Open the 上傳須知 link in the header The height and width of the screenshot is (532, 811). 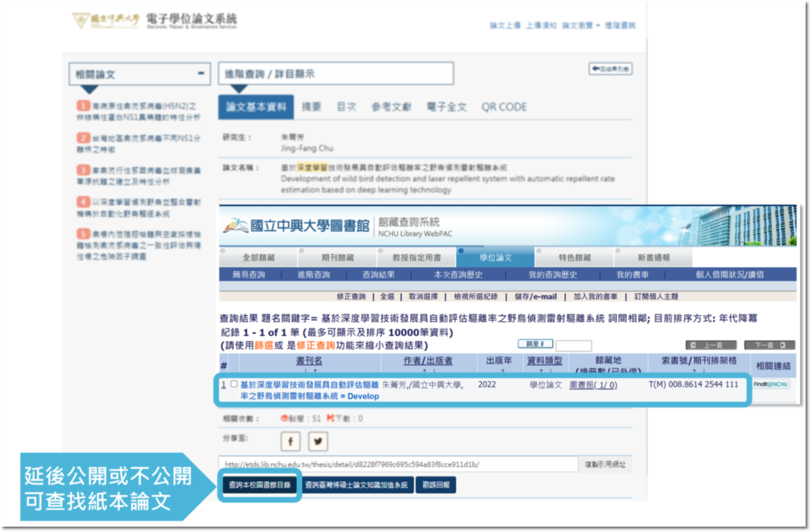coord(541,26)
